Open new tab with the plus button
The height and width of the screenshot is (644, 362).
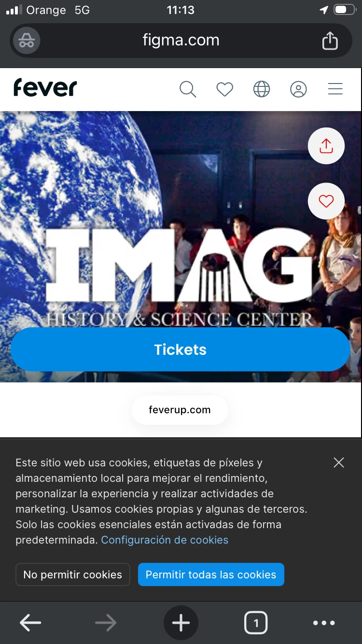click(x=181, y=623)
